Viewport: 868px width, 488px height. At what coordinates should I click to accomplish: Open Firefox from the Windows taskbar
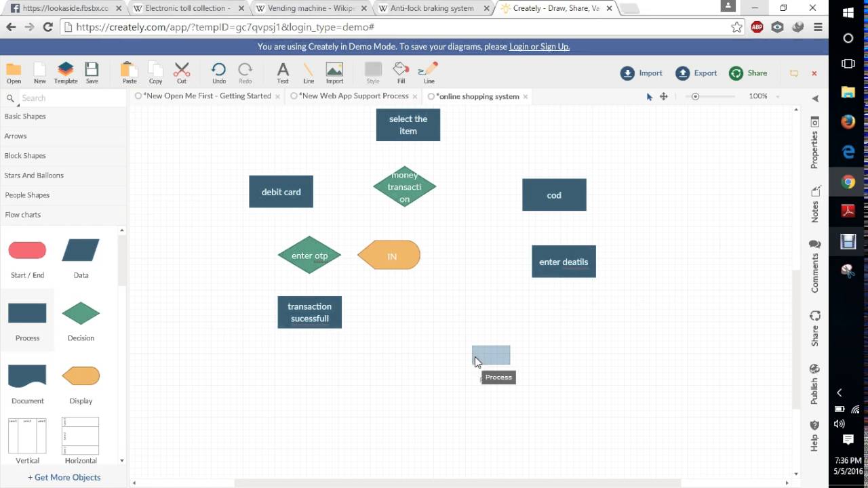tap(848, 122)
